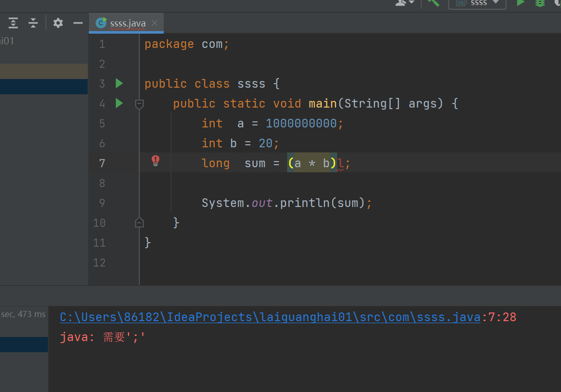Open the user account dropdown icon

point(404,3)
